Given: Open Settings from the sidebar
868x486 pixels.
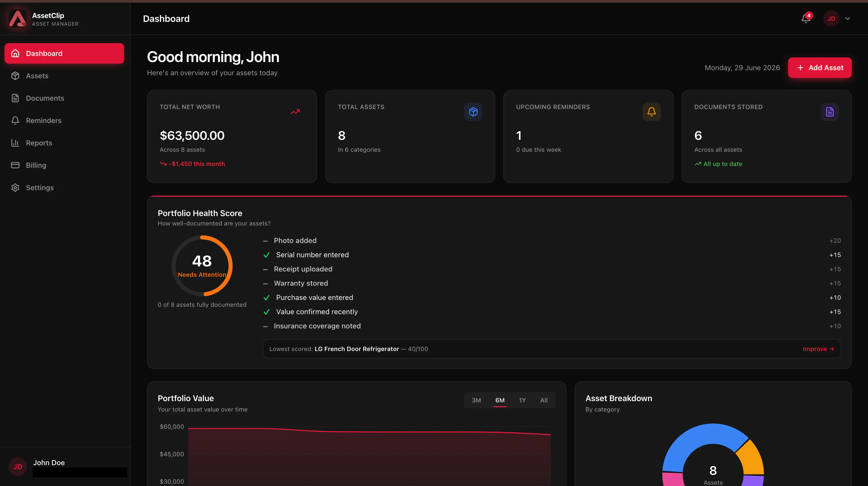Looking at the screenshot, I should (x=64, y=188).
